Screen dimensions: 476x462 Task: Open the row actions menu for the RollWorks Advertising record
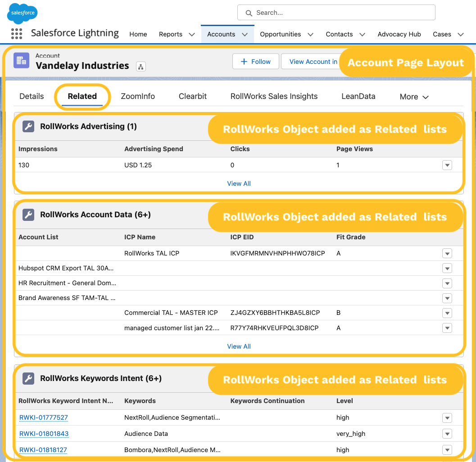447,165
